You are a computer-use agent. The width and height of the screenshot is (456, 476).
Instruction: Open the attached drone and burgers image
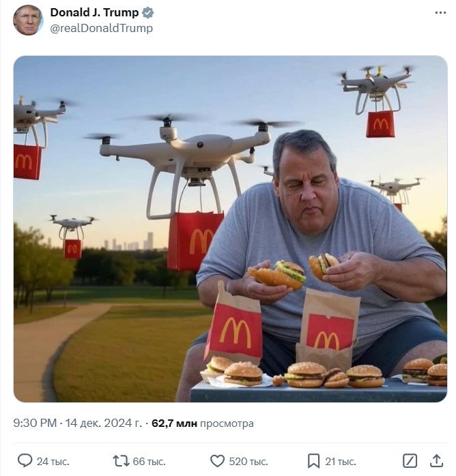coord(230,229)
